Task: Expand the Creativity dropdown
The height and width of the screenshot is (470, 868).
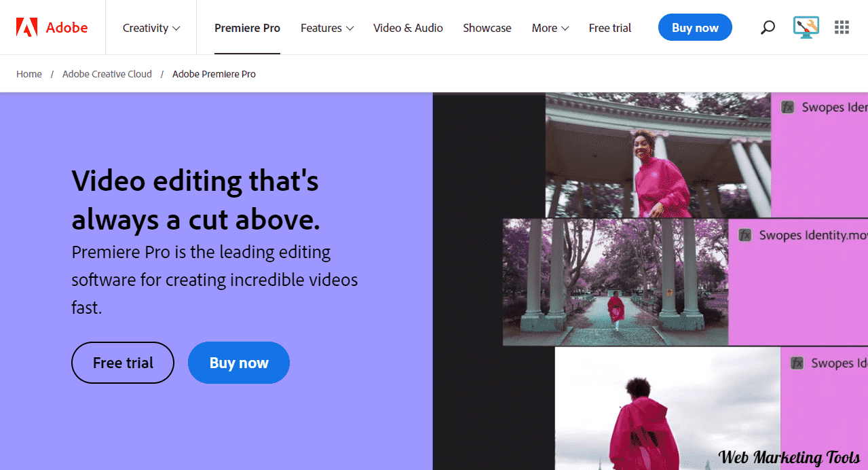Action: point(151,28)
